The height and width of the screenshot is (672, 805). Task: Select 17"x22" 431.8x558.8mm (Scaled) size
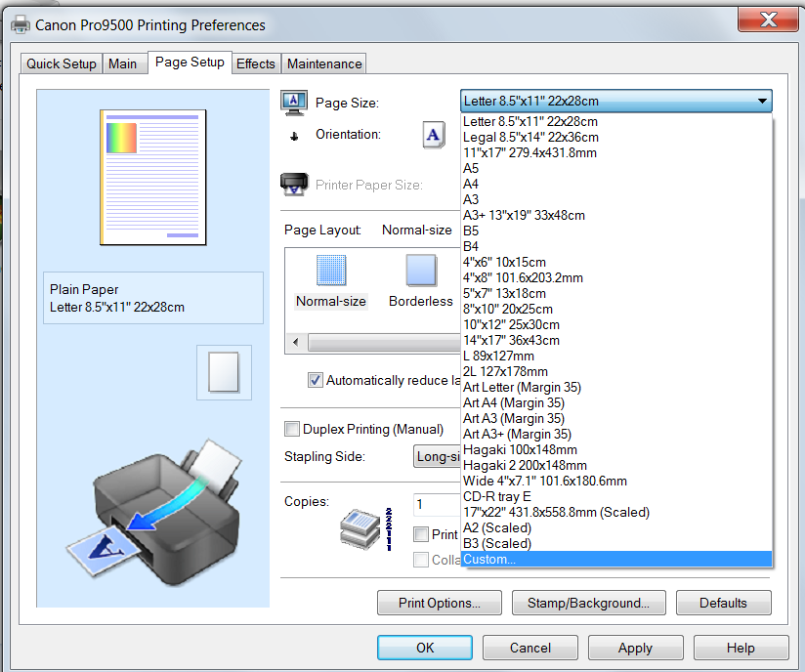[x=616, y=513]
